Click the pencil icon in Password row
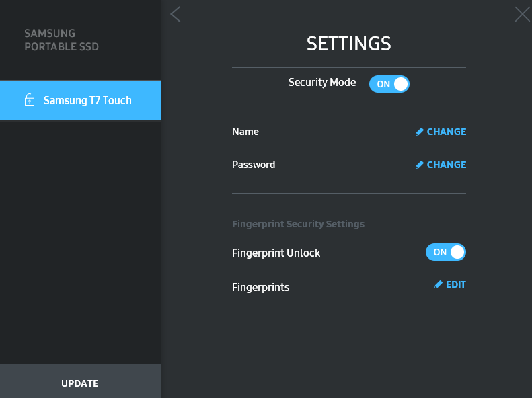The width and height of the screenshot is (532, 398). point(420,165)
